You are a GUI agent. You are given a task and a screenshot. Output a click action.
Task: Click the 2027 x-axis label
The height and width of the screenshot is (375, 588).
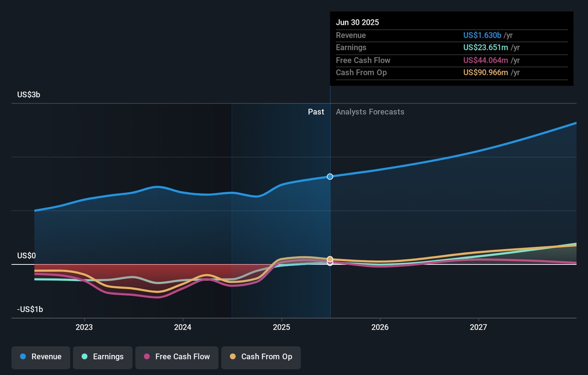coord(478,327)
